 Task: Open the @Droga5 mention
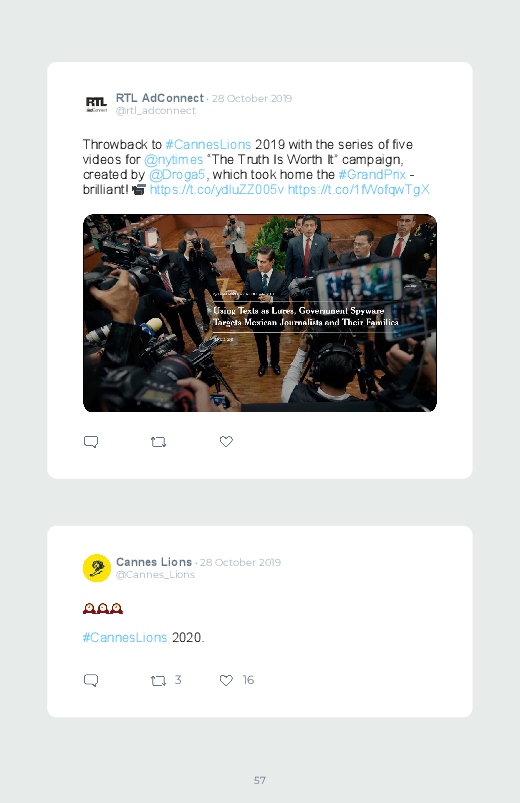pos(177,175)
